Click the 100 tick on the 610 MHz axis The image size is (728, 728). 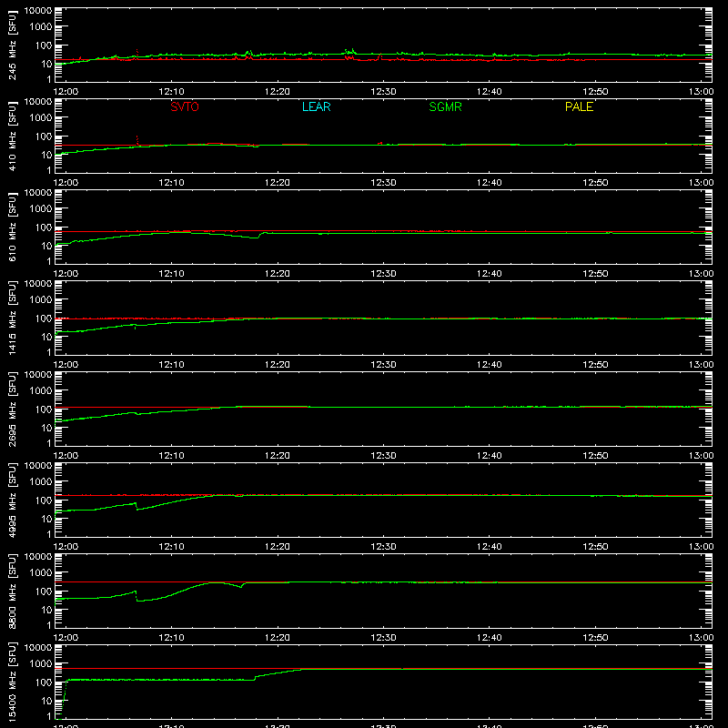tap(44, 227)
